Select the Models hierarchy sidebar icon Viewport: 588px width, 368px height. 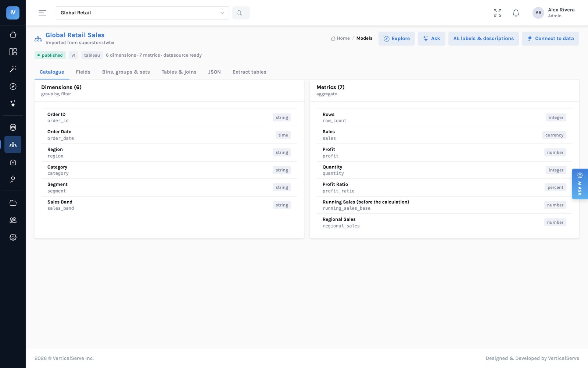pos(13,145)
